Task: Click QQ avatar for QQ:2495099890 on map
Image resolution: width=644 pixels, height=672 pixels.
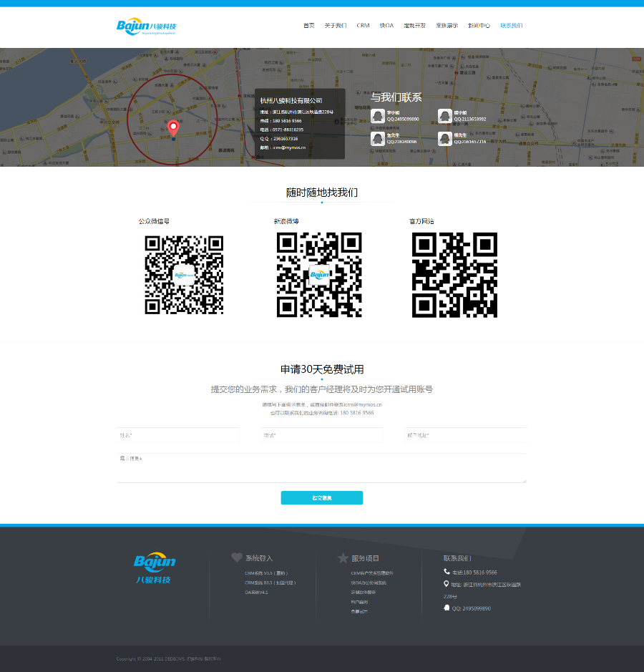Action: coord(378,116)
